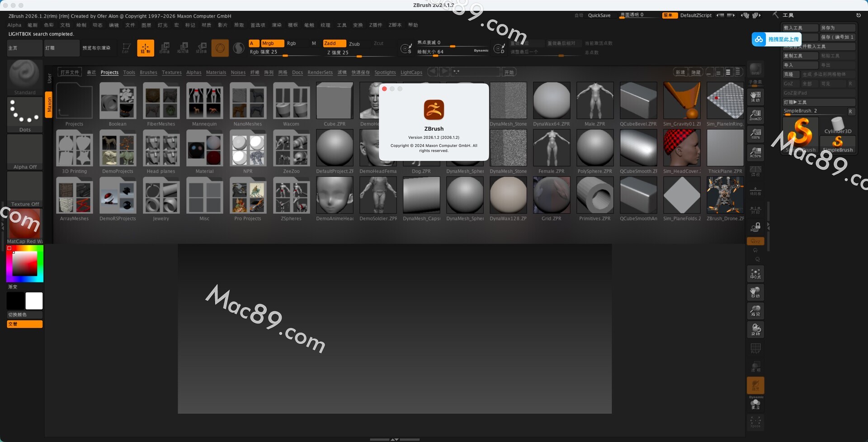The image size is (868, 442).
Task: Switch to the Brushes tab in LightBox
Action: tap(148, 72)
